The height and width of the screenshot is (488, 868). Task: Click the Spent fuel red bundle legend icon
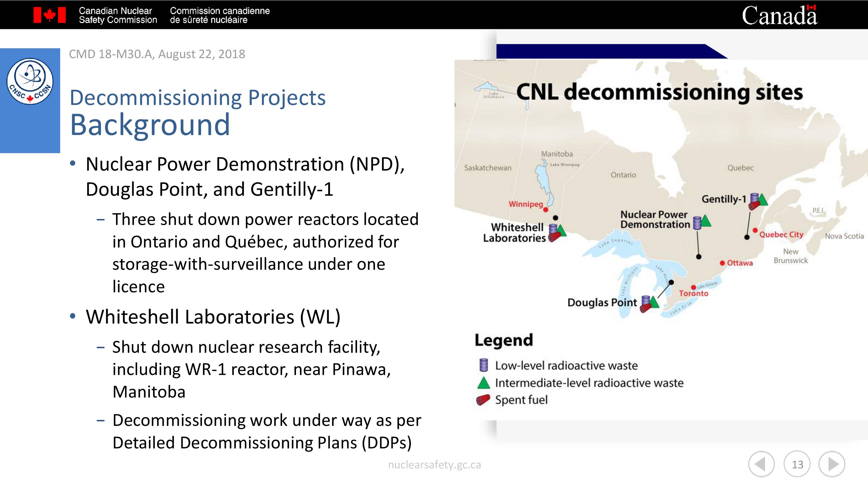click(x=483, y=400)
